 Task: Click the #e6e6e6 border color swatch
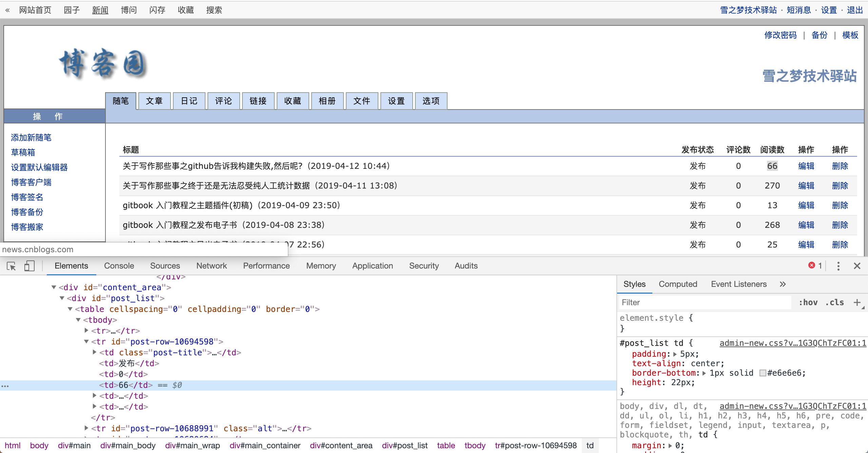763,373
